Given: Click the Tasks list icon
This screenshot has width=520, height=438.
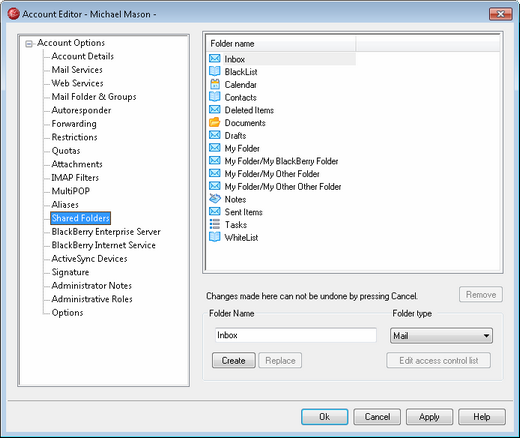Looking at the screenshot, I should pyautogui.click(x=215, y=224).
